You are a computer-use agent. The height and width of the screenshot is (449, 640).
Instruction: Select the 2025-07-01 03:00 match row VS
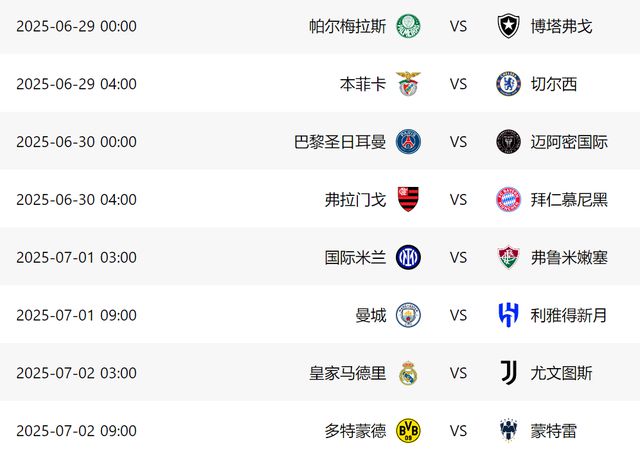[458, 258]
